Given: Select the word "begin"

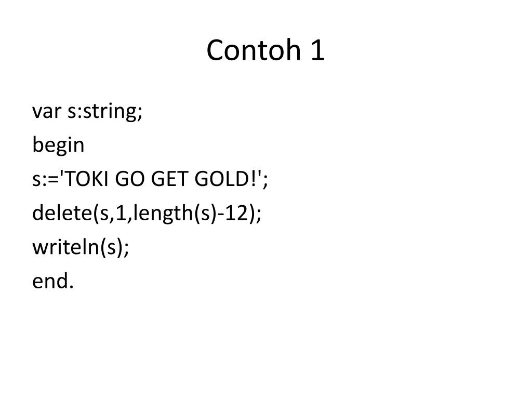Looking at the screenshot, I should pyautogui.click(x=58, y=145).
